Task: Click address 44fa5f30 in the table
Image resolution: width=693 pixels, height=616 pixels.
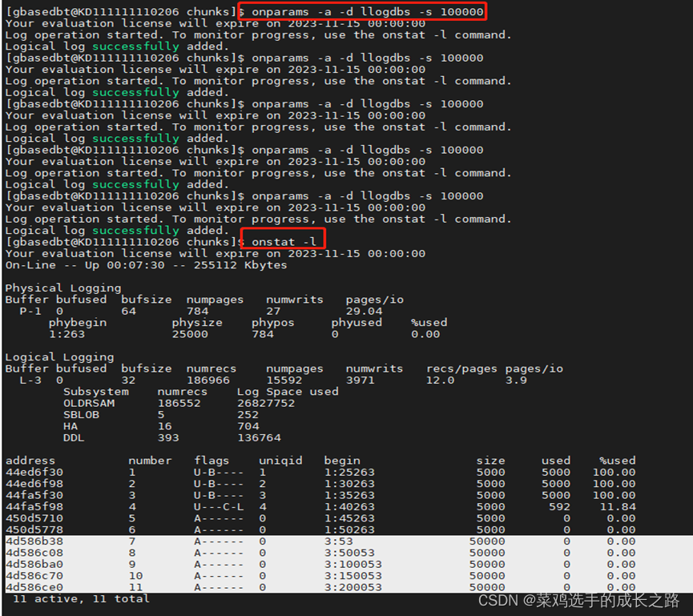Action: 34,495
